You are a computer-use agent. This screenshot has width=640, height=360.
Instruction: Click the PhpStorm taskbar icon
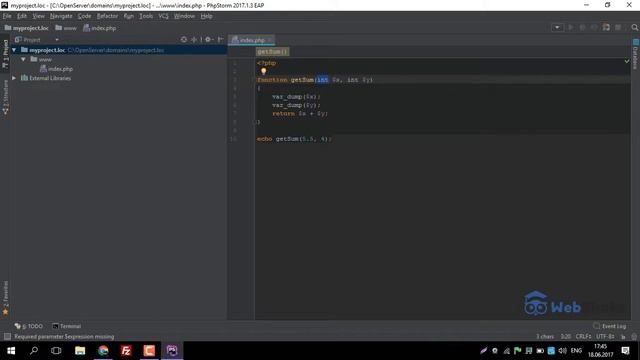[x=172, y=351]
